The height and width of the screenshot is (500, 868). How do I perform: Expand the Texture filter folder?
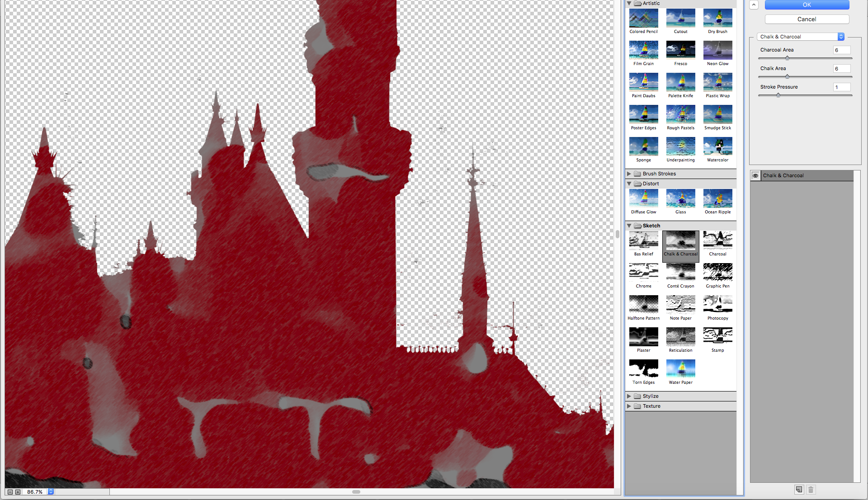click(x=629, y=406)
